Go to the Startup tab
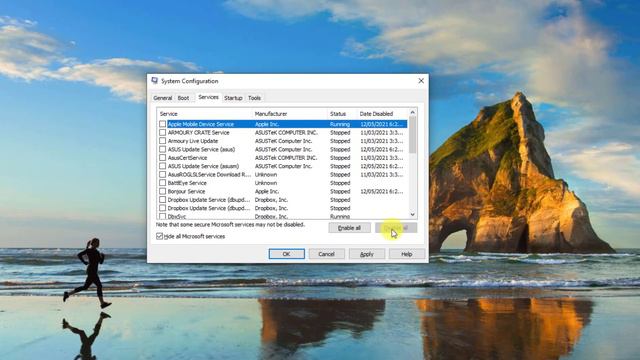The height and width of the screenshot is (360, 640). (233, 98)
